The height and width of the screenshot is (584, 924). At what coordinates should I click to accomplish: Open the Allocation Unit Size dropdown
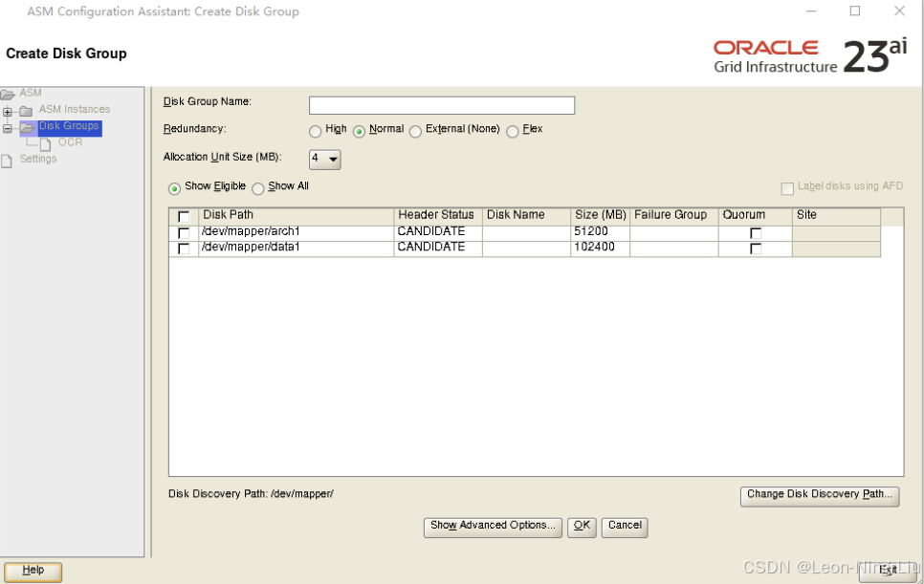tap(324, 159)
